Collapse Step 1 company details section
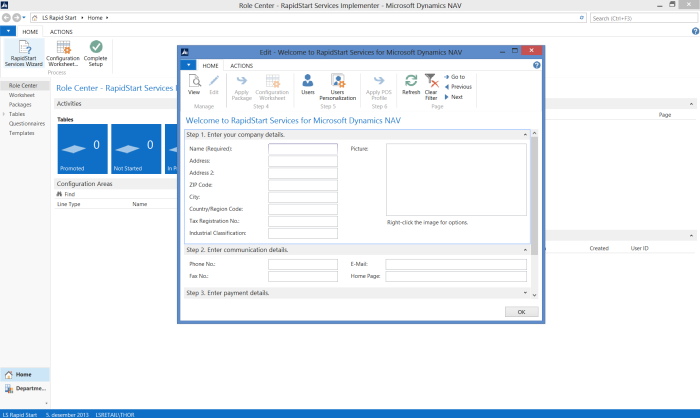The image size is (700, 418). (524, 134)
